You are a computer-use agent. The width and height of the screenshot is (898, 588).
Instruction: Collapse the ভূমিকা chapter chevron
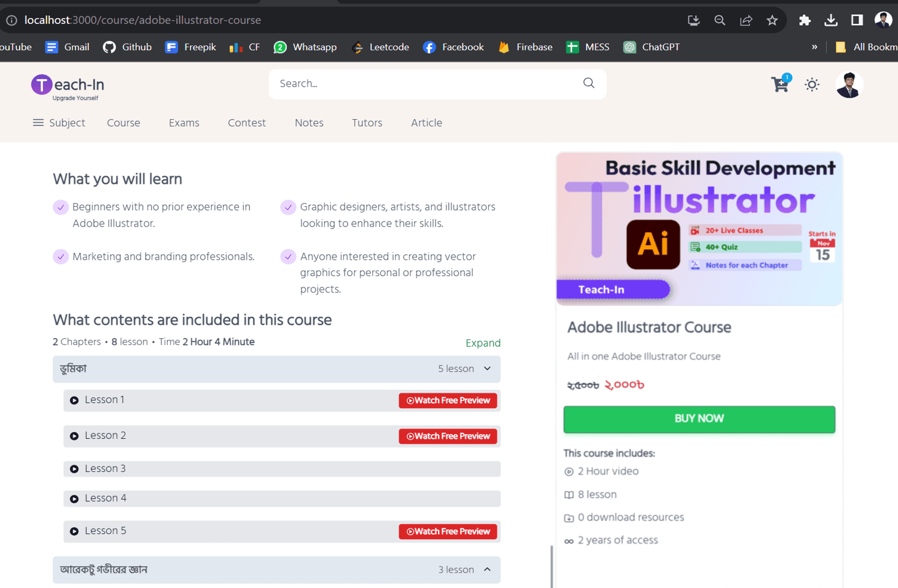pos(487,369)
